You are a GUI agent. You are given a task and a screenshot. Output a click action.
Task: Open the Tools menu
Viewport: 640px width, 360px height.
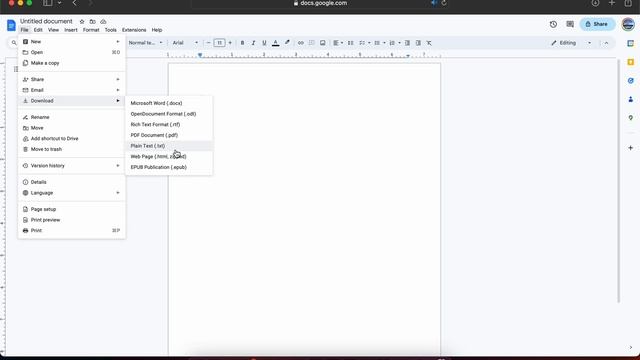tap(111, 30)
